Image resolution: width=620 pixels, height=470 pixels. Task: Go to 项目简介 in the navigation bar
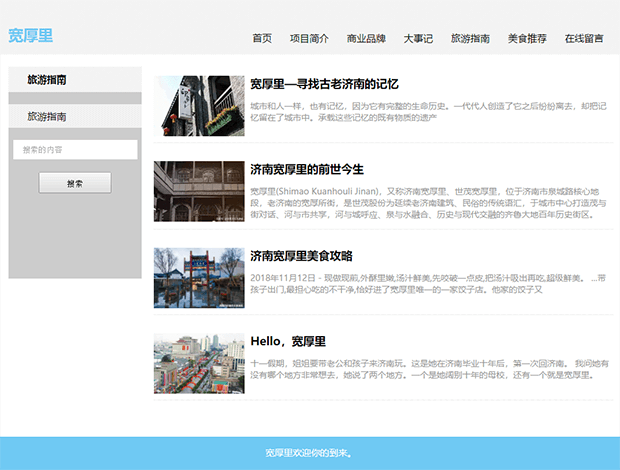309,39
